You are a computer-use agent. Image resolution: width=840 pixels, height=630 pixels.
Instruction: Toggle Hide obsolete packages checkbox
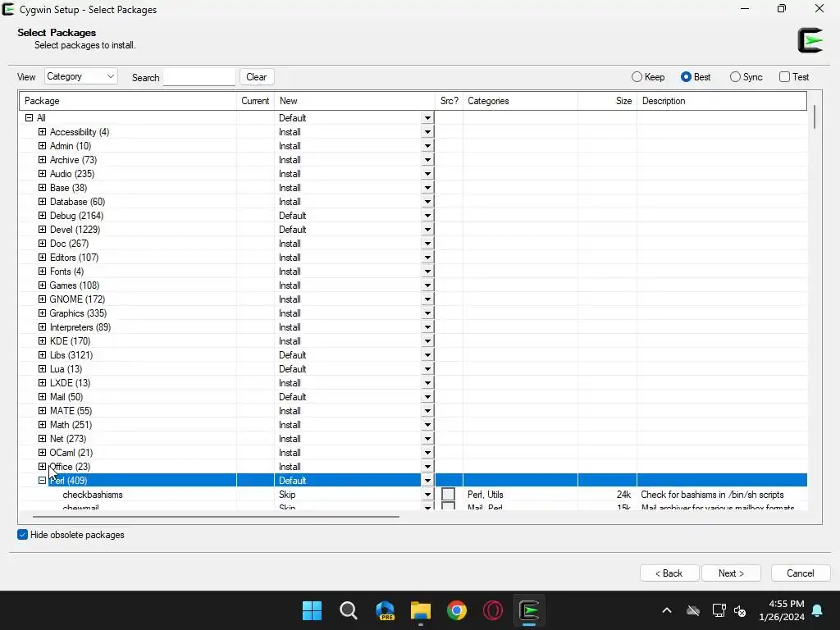point(22,535)
